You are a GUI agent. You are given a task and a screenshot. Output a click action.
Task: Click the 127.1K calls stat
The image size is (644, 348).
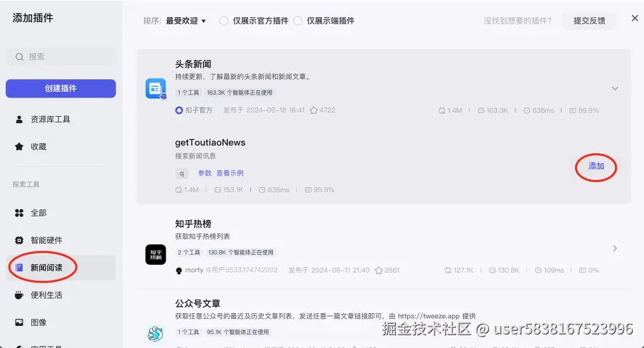pyautogui.click(x=459, y=270)
